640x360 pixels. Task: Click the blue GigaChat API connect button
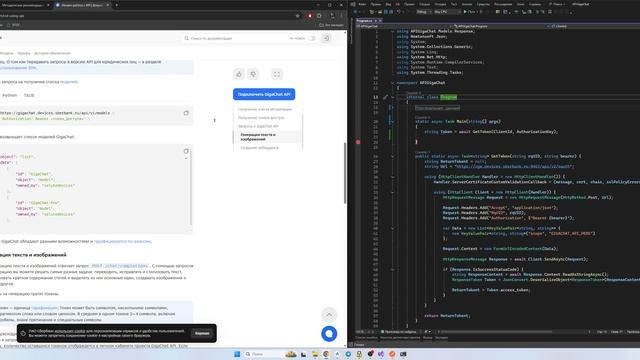point(264,94)
